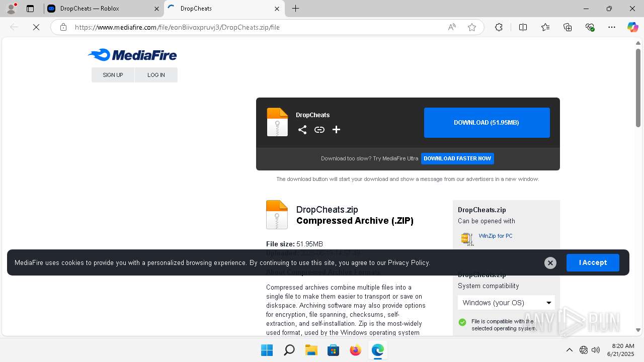This screenshot has width=644, height=362.
Task: Click the plus icon to save file
Action: click(337, 130)
